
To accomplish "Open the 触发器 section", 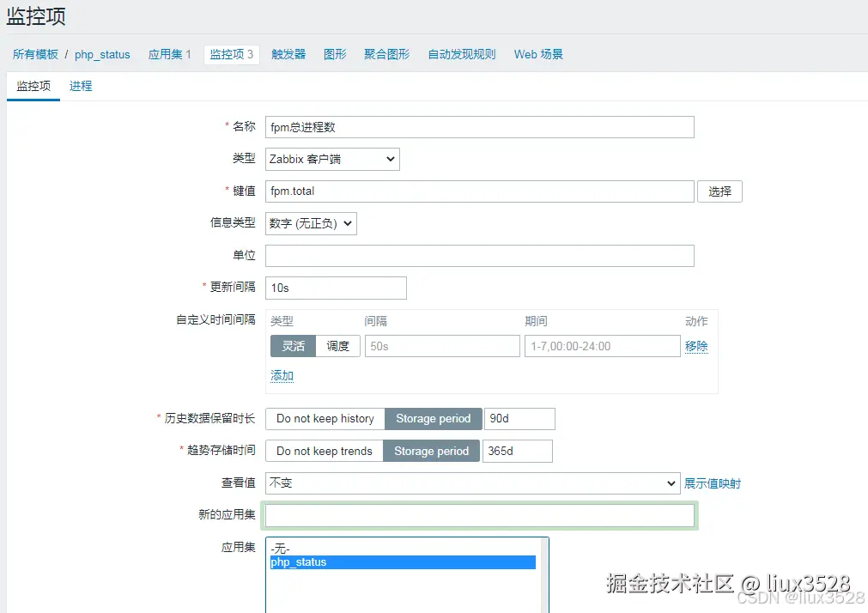I will (288, 54).
